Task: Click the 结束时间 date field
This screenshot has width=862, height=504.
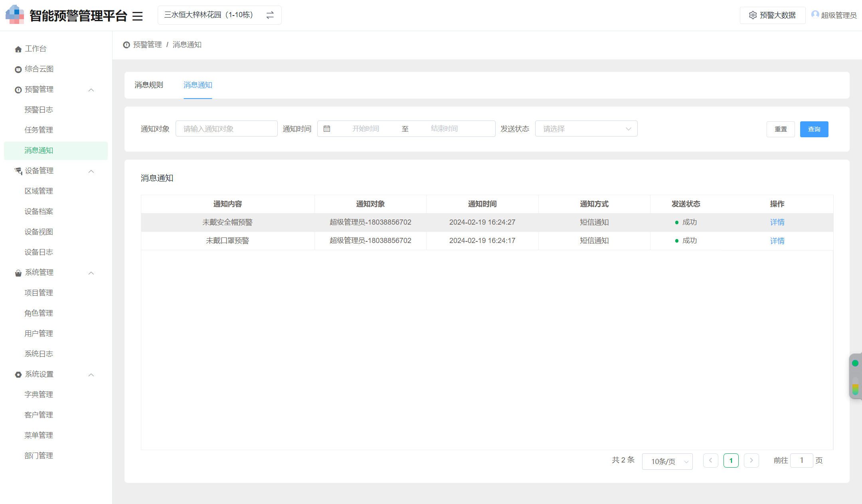Action: point(444,128)
